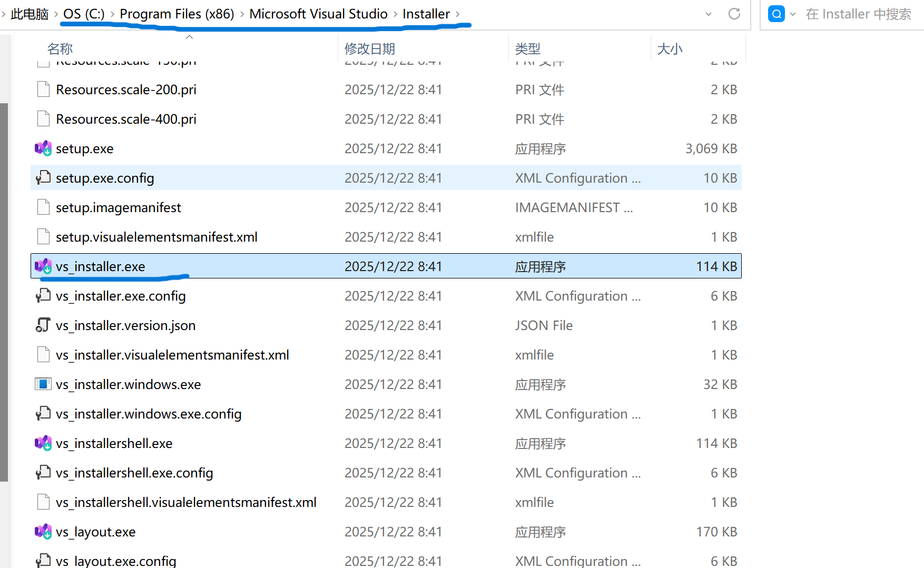Click the vs_layout.exe application icon

point(43,532)
